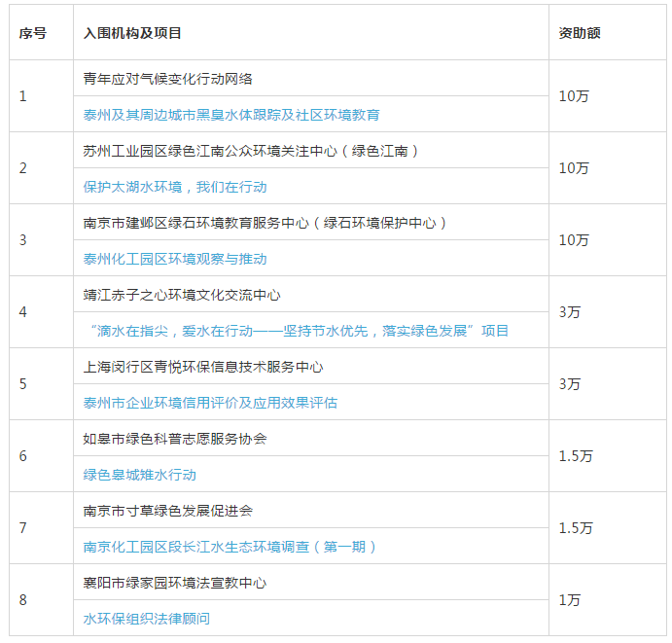This screenshot has width=672, height=643.
Task: Select text 上海闵行区青悦环保信息技术服务中心
Action: pos(203,367)
